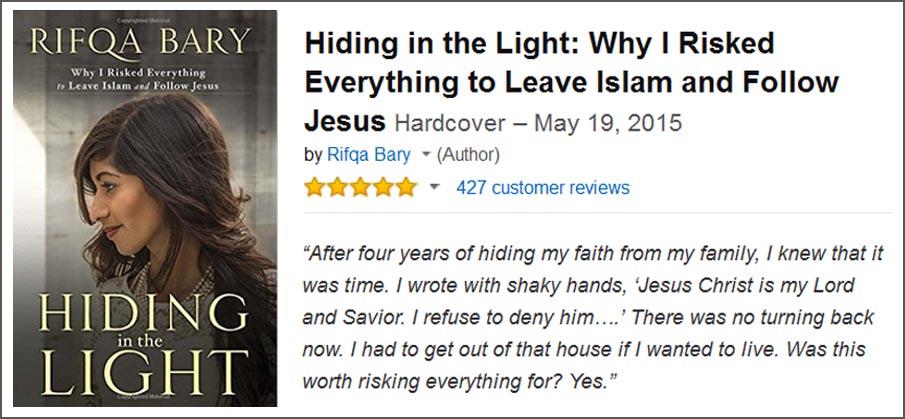
Task: Click the fifth gold rating star
Action: point(406,187)
